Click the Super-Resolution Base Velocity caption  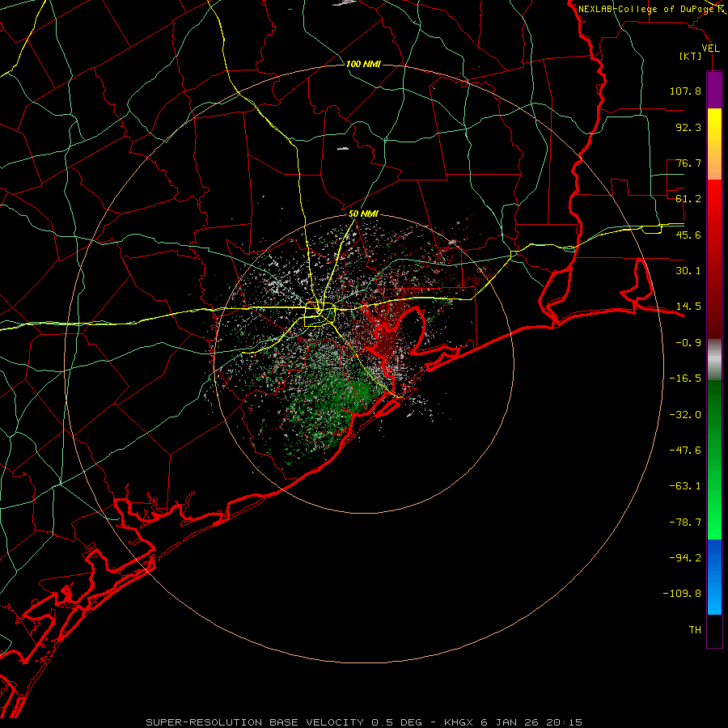coord(364,722)
